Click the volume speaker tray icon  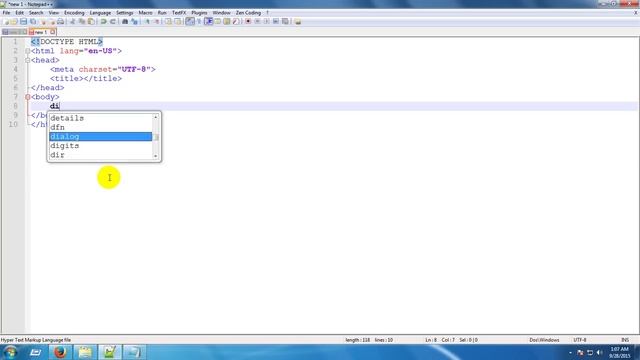point(599,352)
